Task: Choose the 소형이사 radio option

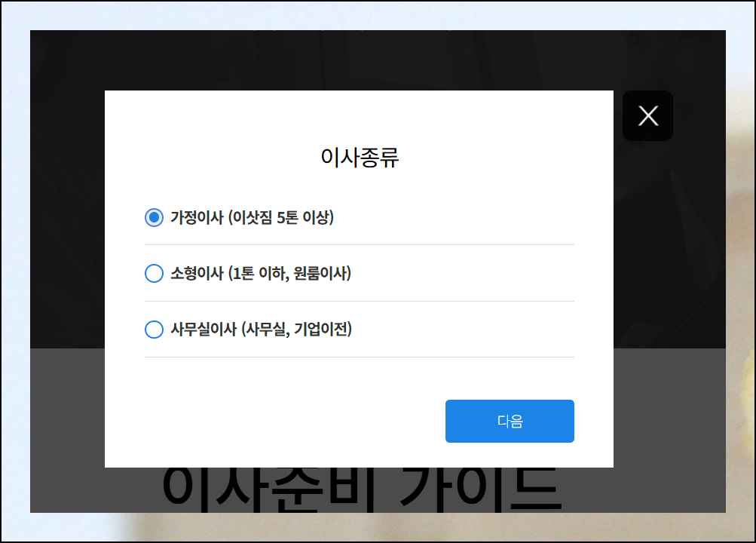Action: click(x=154, y=274)
